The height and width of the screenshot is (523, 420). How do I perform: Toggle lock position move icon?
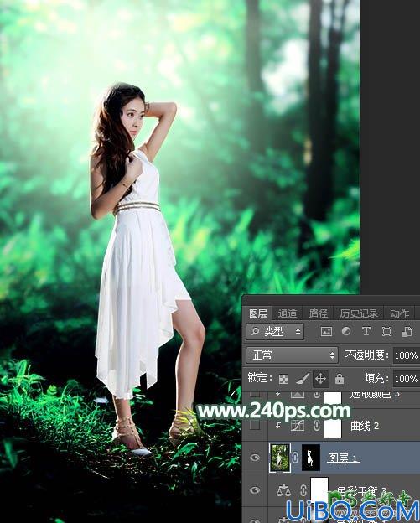(x=320, y=379)
